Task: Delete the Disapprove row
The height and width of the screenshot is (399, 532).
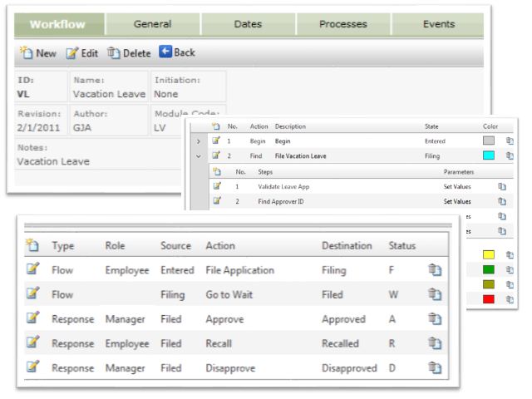Action: (x=435, y=367)
